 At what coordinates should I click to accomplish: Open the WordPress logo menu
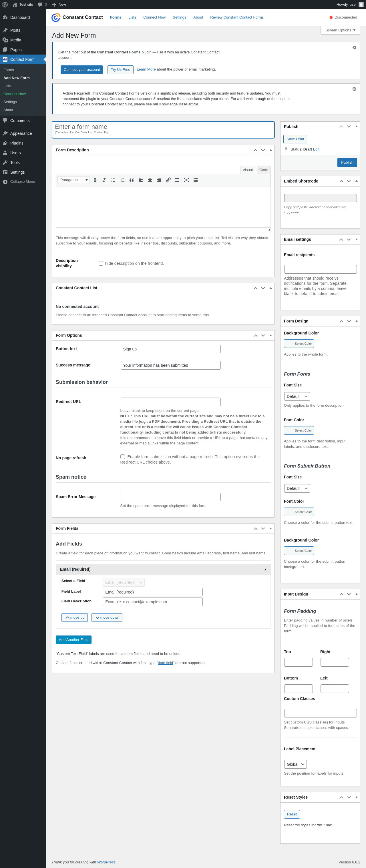click(x=5, y=4)
